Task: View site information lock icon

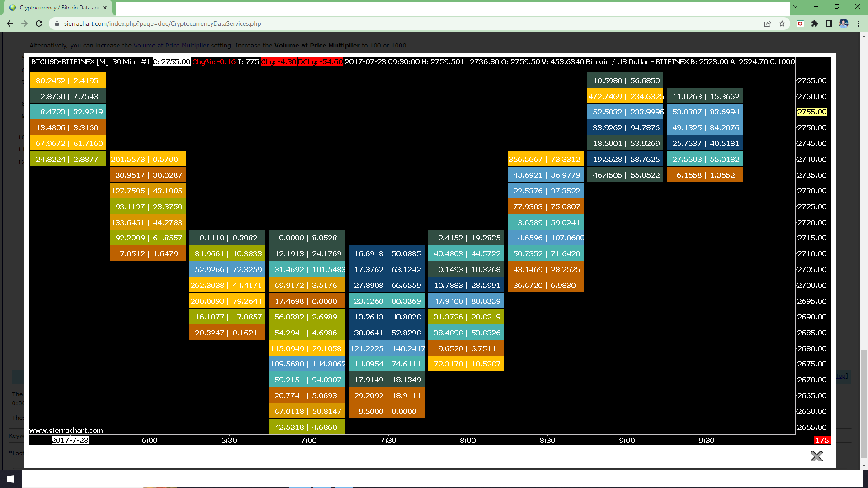Action: click(x=57, y=23)
